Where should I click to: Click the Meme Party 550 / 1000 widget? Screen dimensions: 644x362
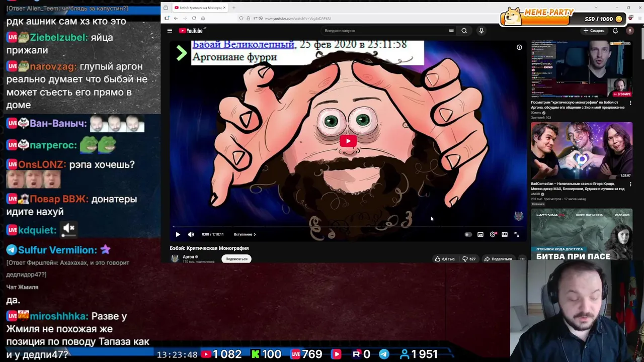(563, 16)
